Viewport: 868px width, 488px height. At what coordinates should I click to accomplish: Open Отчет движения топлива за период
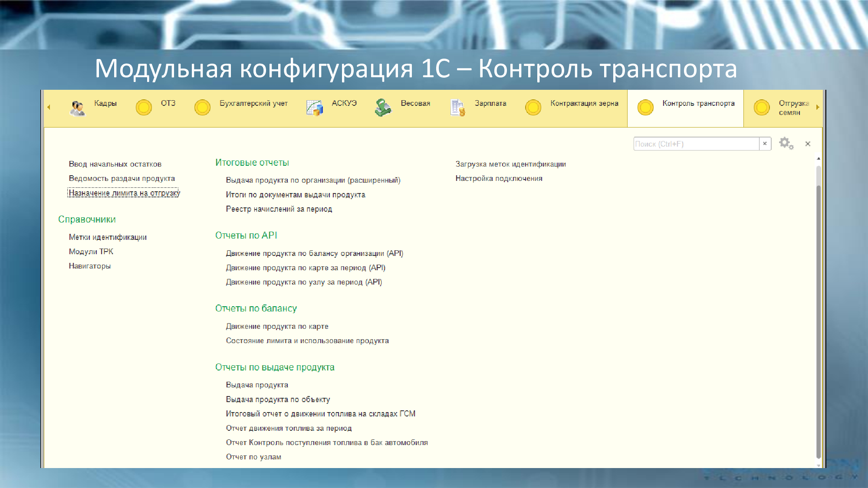(289, 428)
